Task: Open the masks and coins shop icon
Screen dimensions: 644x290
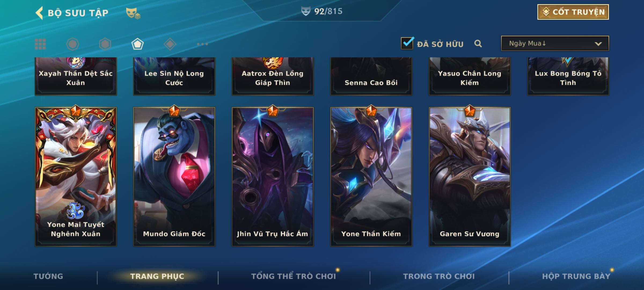Action: [133, 13]
